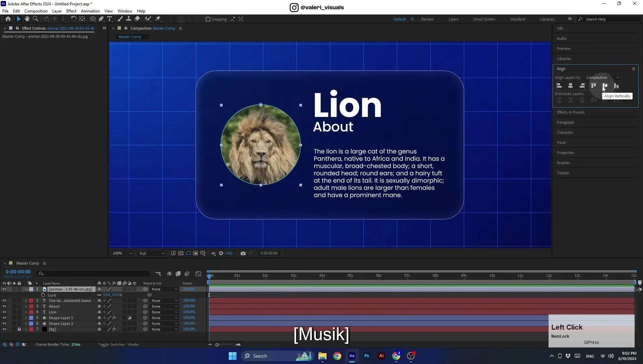Click Align Right icon in Align panel
Image resolution: width=643 pixels, height=364 pixels.
(582, 86)
